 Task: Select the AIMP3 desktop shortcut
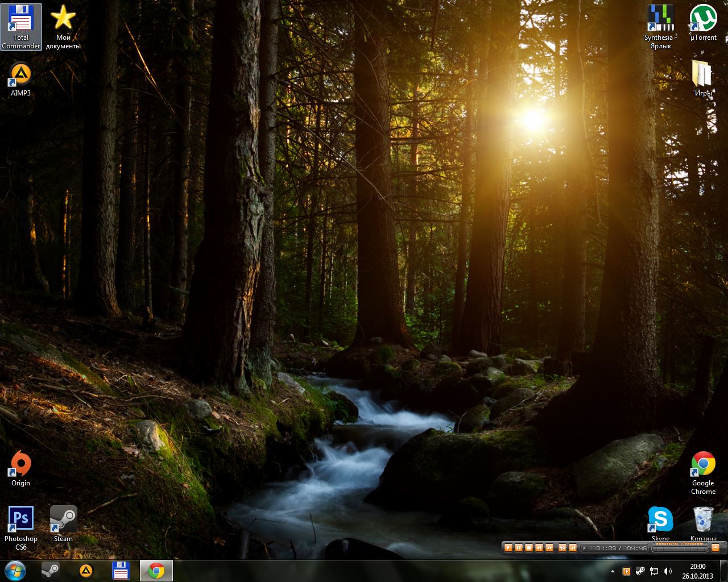point(21,79)
